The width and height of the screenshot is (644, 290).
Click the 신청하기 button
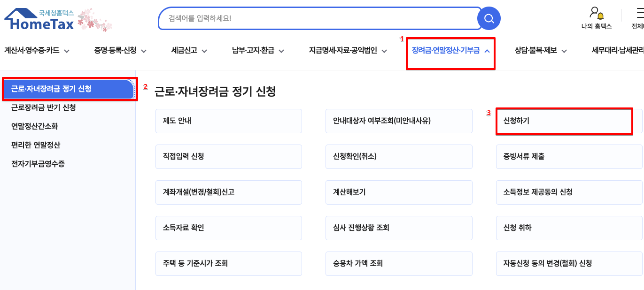point(564,121)
